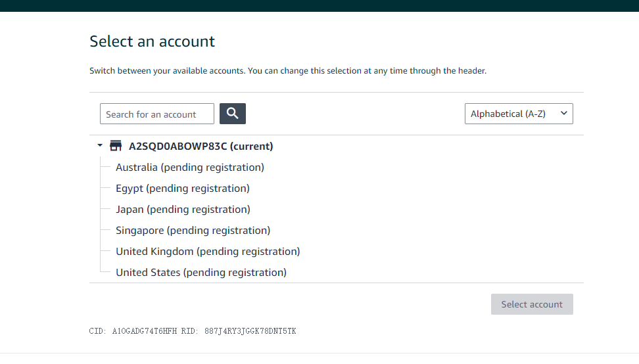Click the (current) label on the account
The width and height of the screenshot is (639, 364).
click(251, 146)
